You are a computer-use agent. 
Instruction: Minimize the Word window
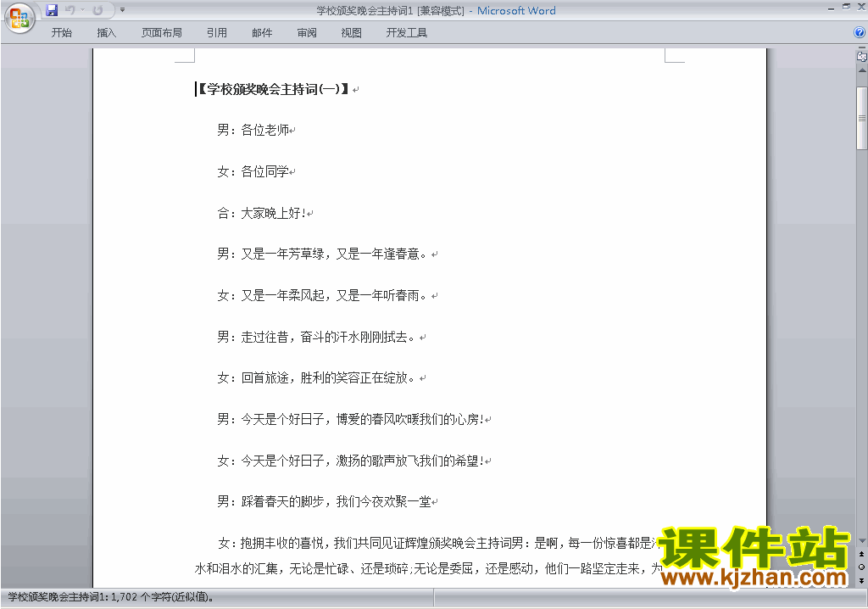(x=831, y=8)
